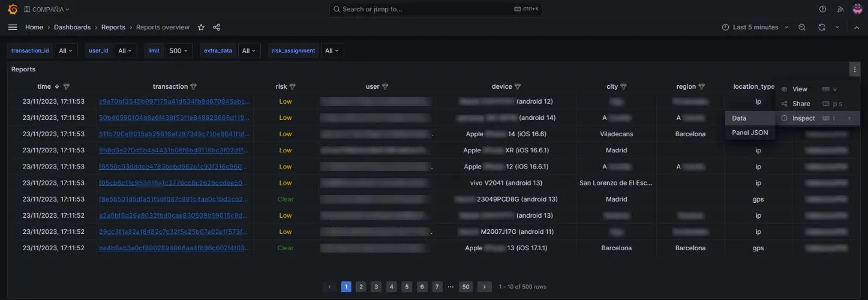
Task: Click the share dashboard icon
Action: click(x=217, y=27)
